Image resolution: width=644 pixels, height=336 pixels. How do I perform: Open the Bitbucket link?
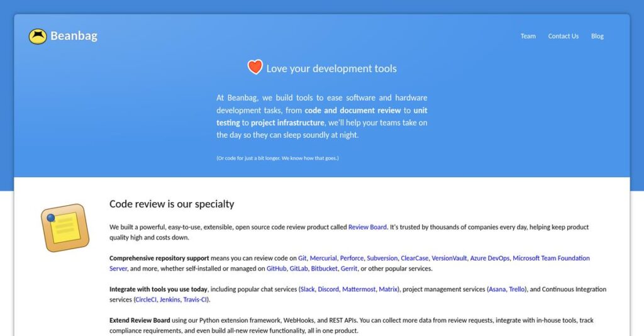(x=324, y=269)
